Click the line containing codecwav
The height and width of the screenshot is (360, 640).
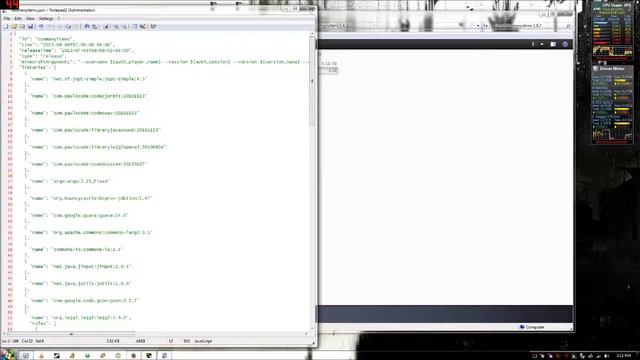point(85,113)
